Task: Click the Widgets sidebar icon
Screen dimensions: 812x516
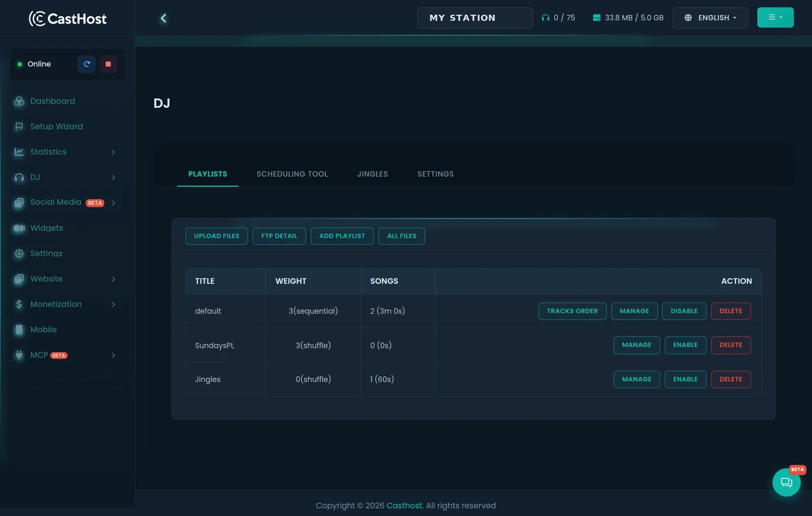Action: click(19, 228)
